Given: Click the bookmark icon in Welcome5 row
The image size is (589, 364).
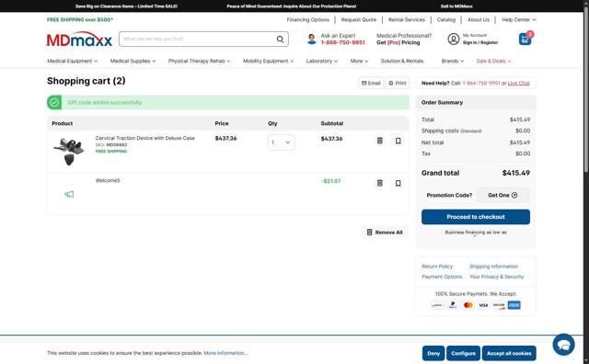Looking at the screenshot, I should point(398,183).
